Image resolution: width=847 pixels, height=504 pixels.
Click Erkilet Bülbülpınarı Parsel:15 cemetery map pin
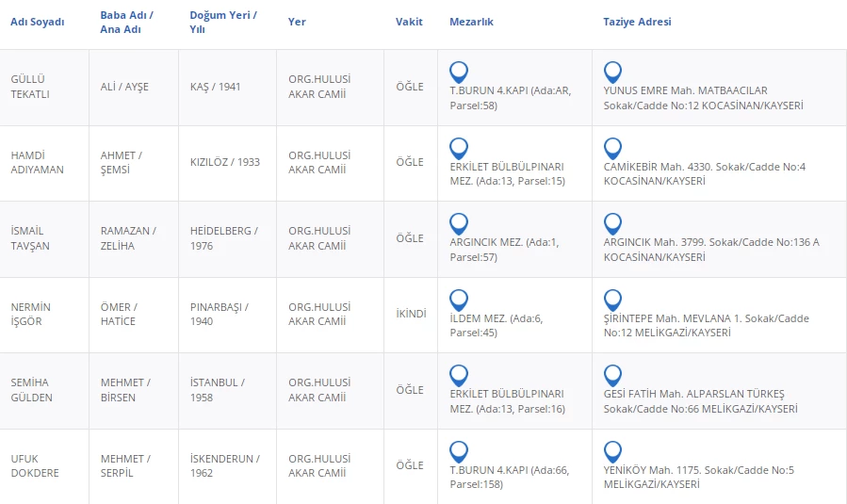459,148
